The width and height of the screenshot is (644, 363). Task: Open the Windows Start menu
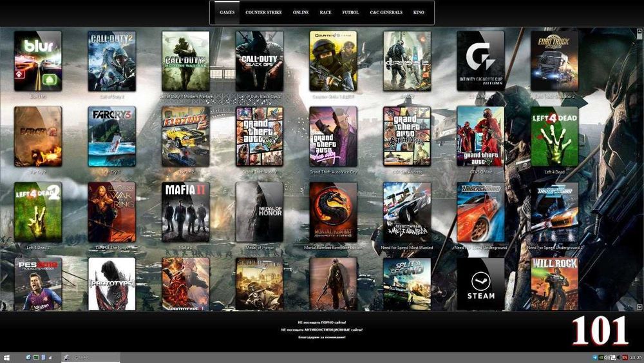pyautogui.click(x=6, y=358)
